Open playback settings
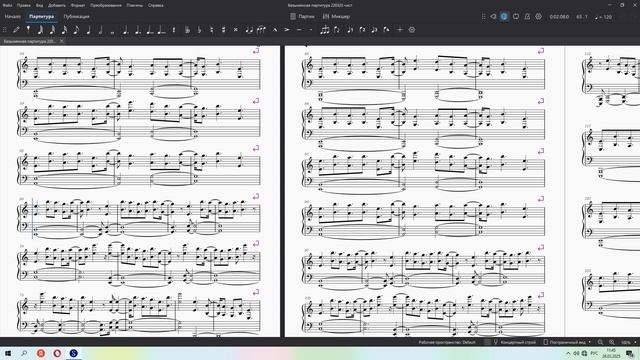Viewport: 640px width, 360px height. coord(539,16)
